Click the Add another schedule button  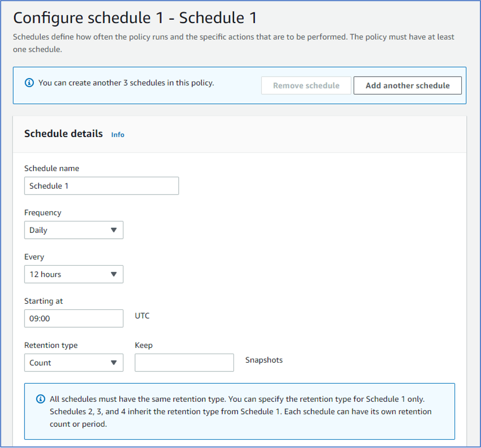point(407,85)
